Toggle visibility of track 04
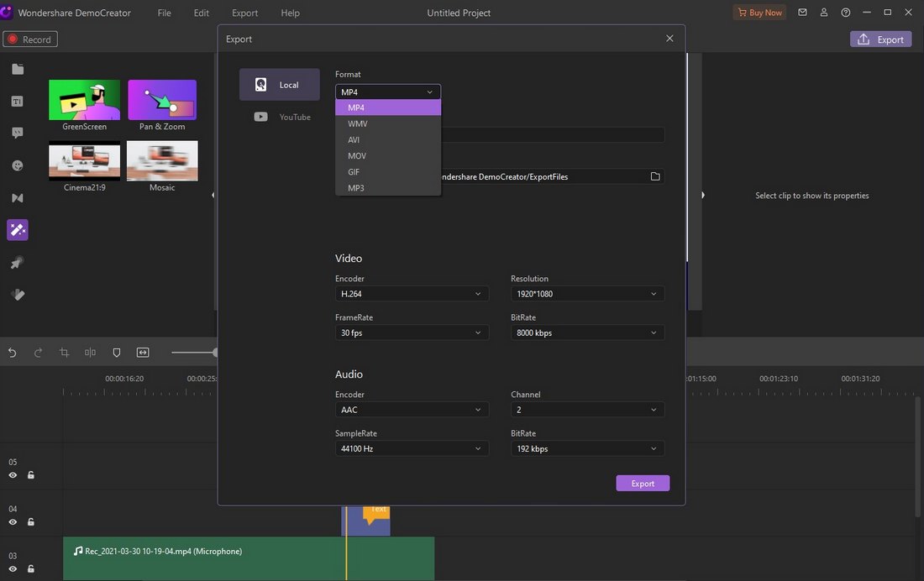The height and width of the screenshot is (581, 924). (x=13, y=522)
